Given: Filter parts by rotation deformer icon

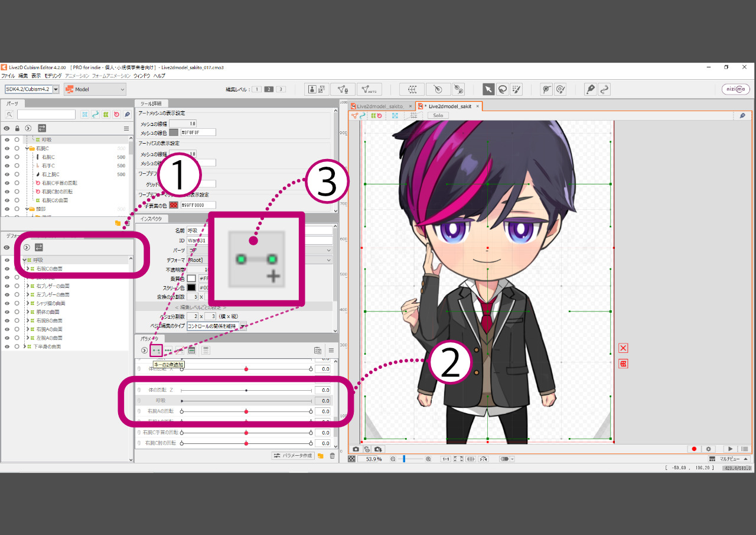Looking at the screenshot, I should pos(116,114).
